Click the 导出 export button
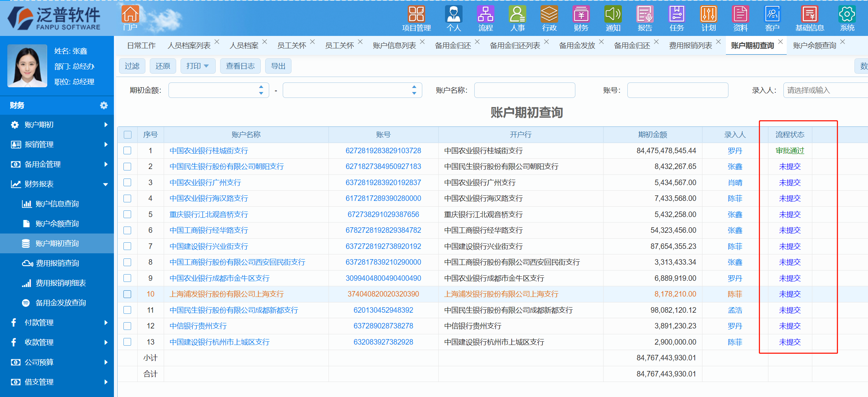868x397 pixels. (278, 66)
